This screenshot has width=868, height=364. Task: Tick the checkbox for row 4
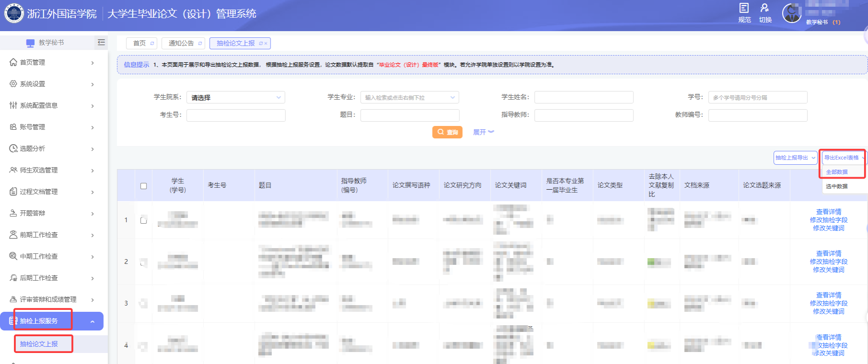tap(143, 345)
